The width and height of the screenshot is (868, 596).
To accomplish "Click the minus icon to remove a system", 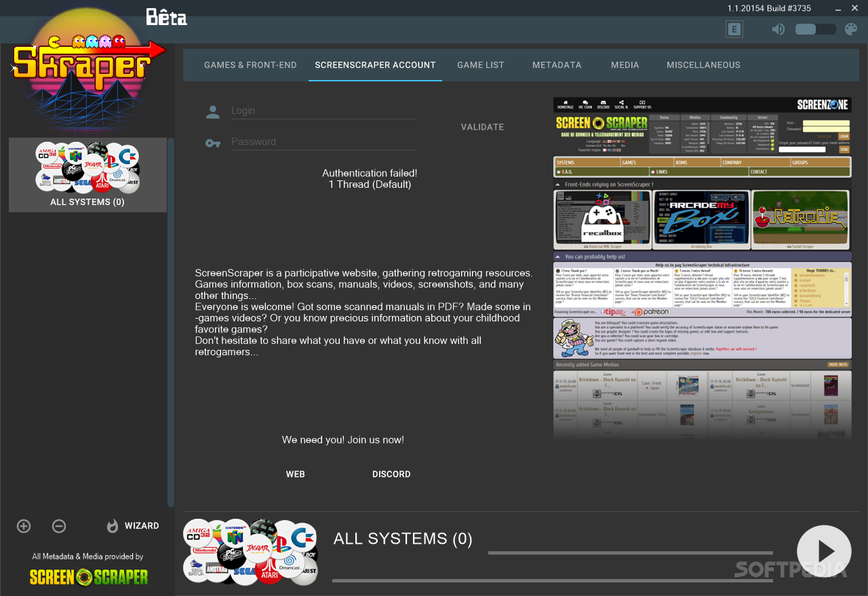I will coord(59,526).
